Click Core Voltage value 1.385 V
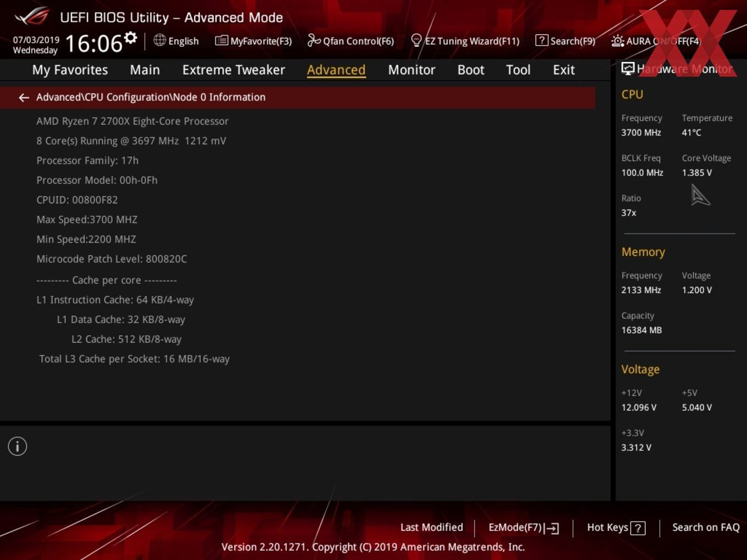 pyautogui.click(x=697, y=172)
